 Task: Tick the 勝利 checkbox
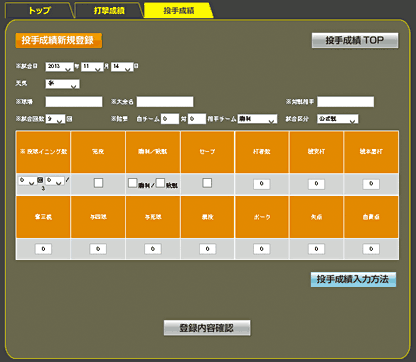click(133, 183)
